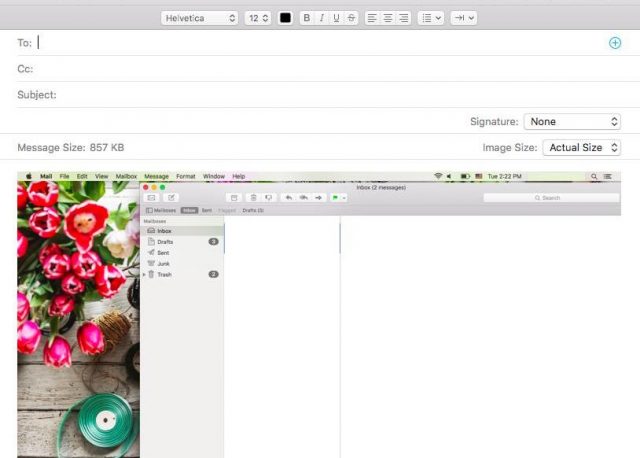
Task: Open the font size 12 selector
Action: 258,18
